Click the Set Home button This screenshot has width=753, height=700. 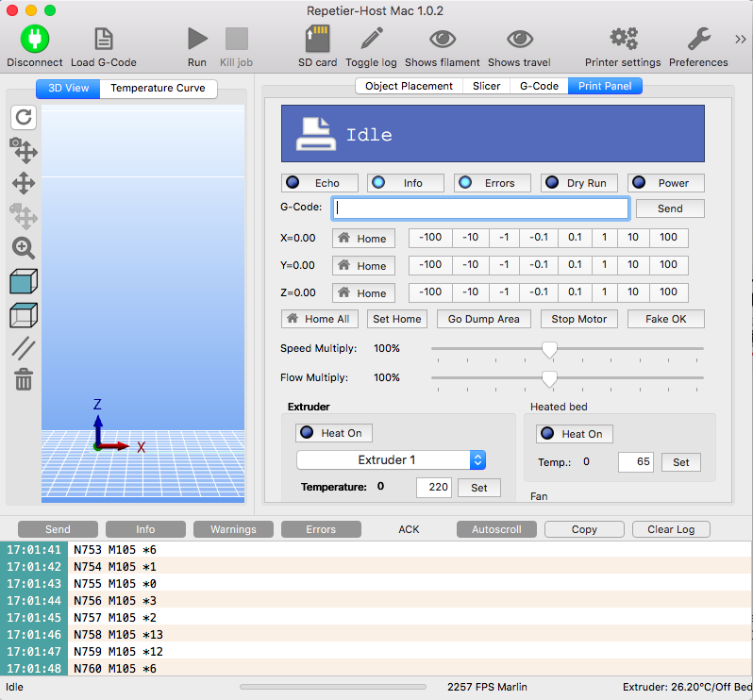(397, 319)
